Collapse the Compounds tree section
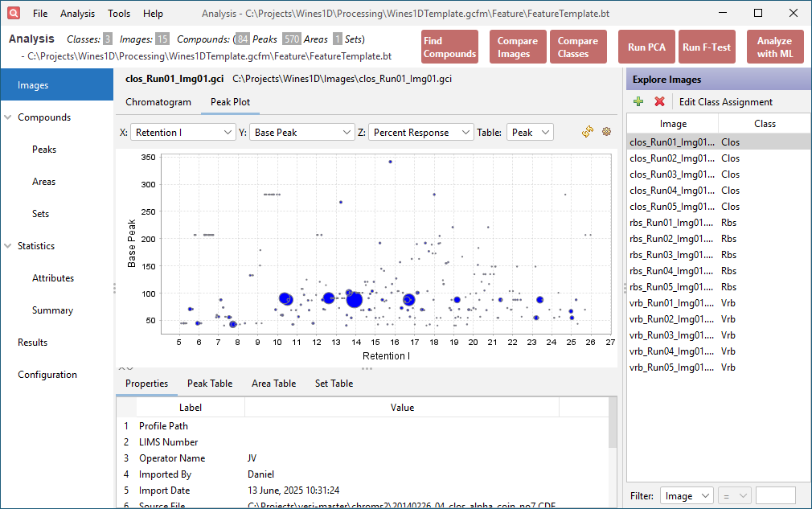812x509 pixels. [8, 117]
